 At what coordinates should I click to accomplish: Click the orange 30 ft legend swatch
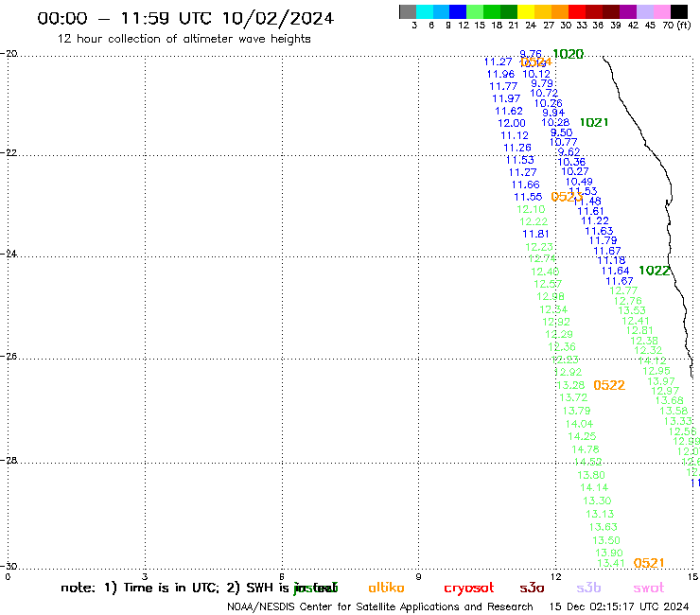[x=560, y=11]
